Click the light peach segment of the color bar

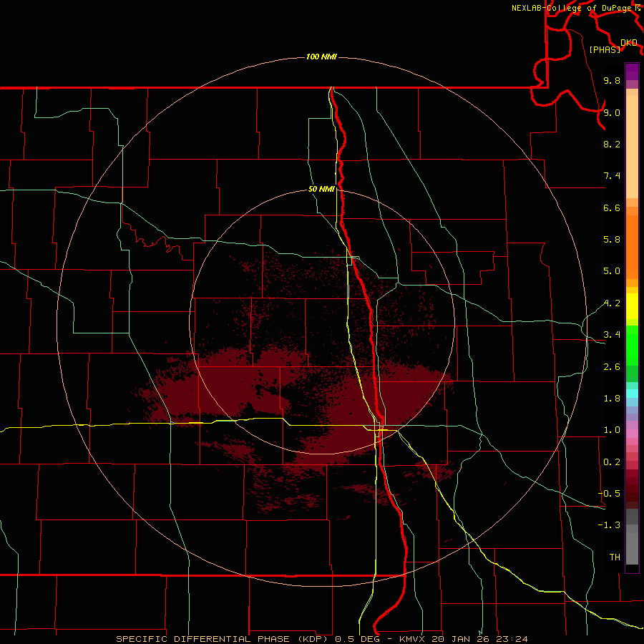[632, 147]
